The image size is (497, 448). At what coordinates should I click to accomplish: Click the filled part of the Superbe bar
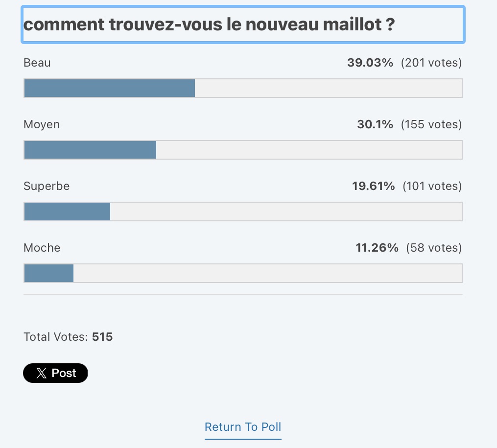point(67,212)
